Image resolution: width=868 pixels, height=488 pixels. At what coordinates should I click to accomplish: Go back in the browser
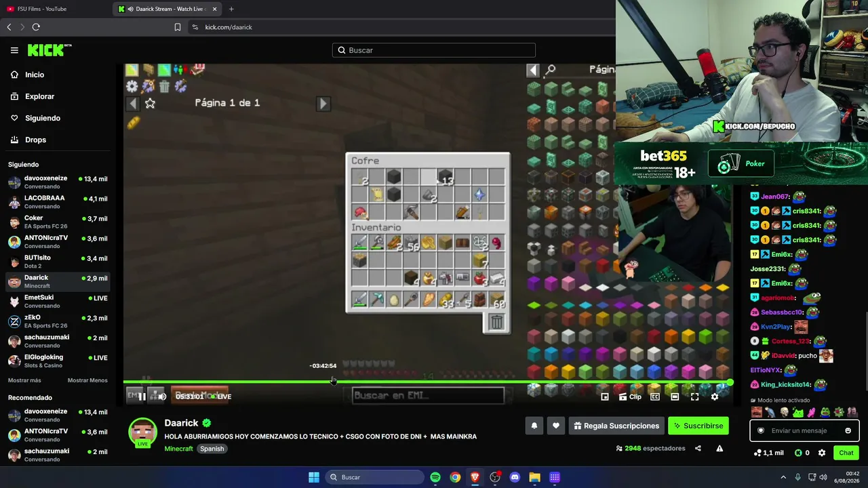tap(9, 27)
